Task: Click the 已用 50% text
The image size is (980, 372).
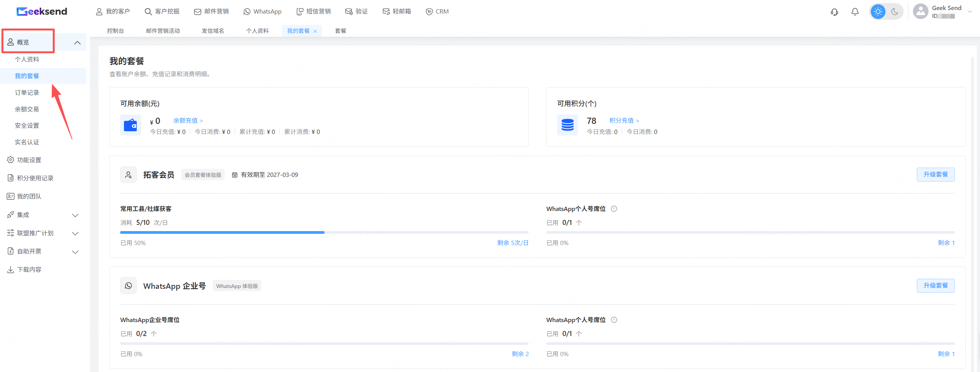Action: click(x=133, y=243)
